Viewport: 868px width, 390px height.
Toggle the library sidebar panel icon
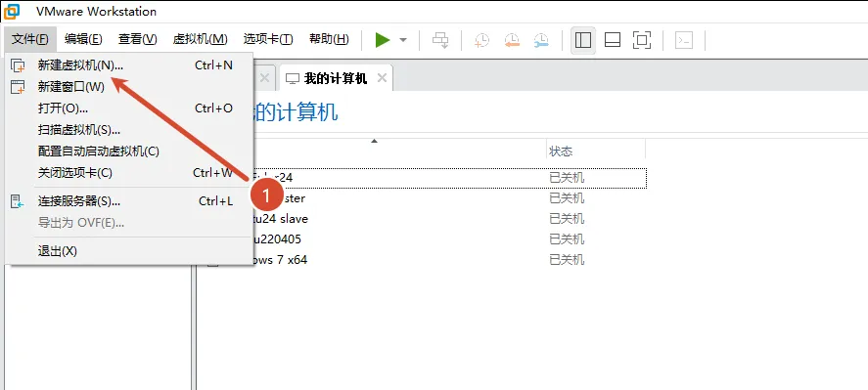pos(583,40)
